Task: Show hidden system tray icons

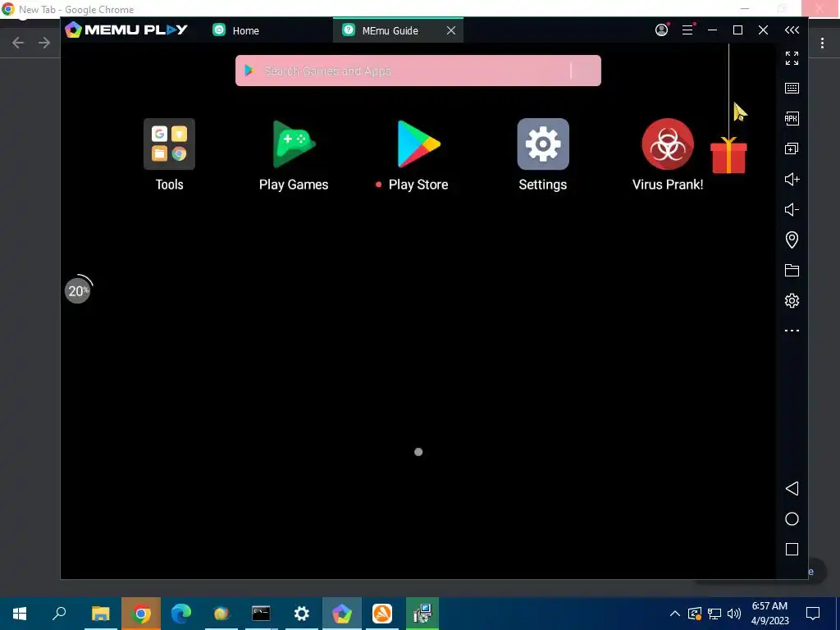Action: (x=675, y=614)
